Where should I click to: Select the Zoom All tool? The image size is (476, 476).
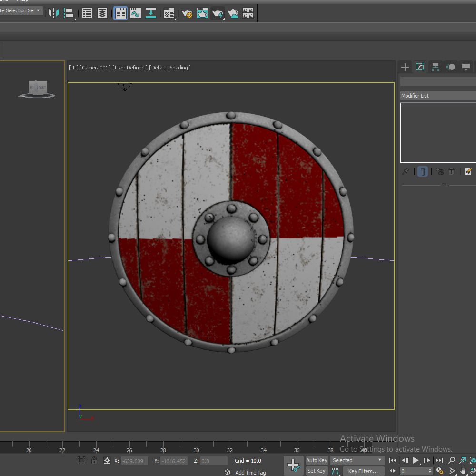point(463,460)
